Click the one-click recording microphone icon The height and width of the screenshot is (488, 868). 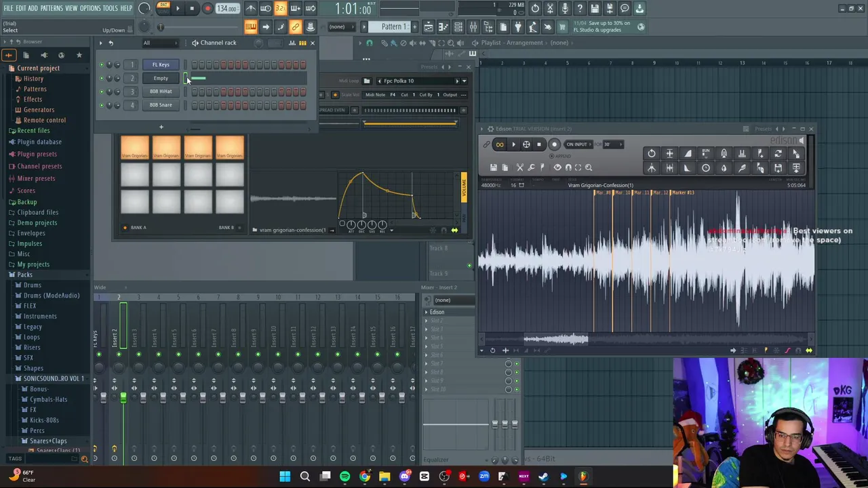click(x=565, y=9)
